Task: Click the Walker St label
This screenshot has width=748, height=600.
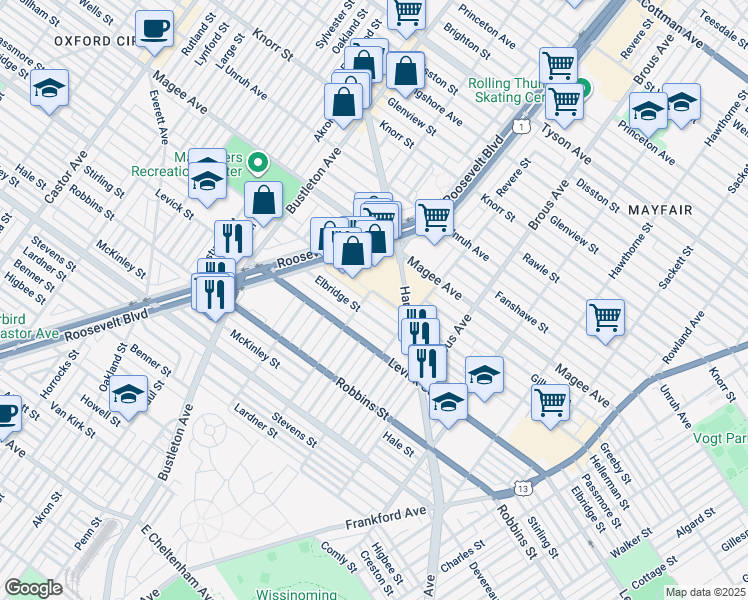Action: coord(631,543)
